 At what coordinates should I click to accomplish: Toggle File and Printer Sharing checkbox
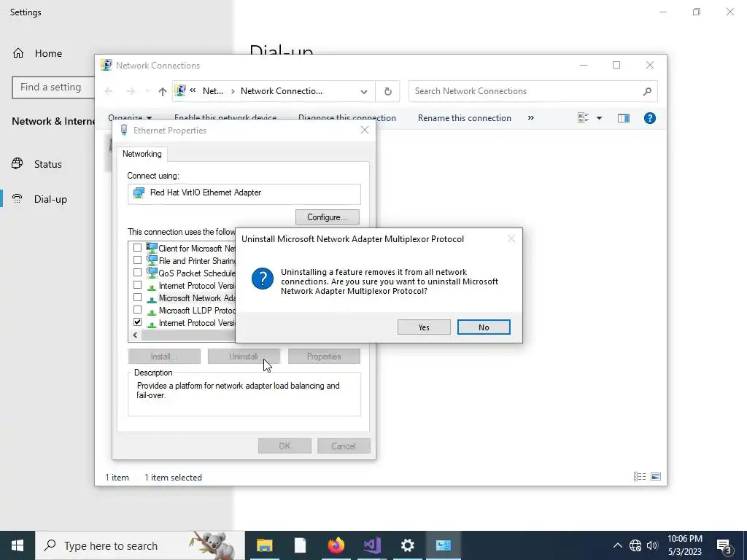[x=138, y=260]
